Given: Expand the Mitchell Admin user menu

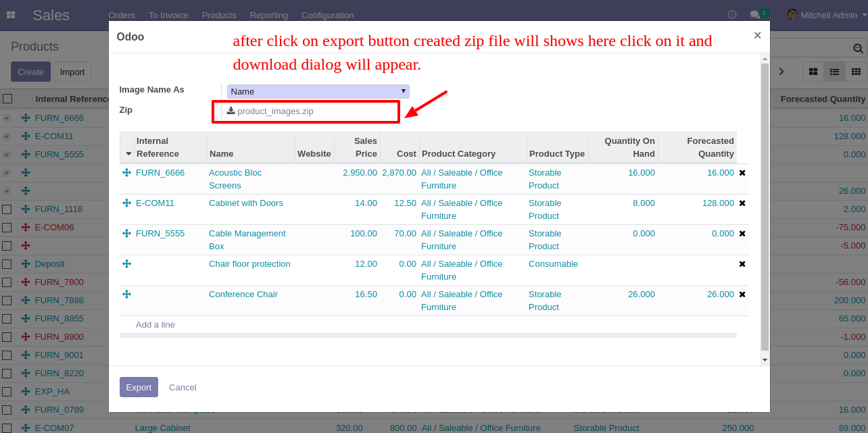Looking at the screenshot, I should (x=827, y=15).
